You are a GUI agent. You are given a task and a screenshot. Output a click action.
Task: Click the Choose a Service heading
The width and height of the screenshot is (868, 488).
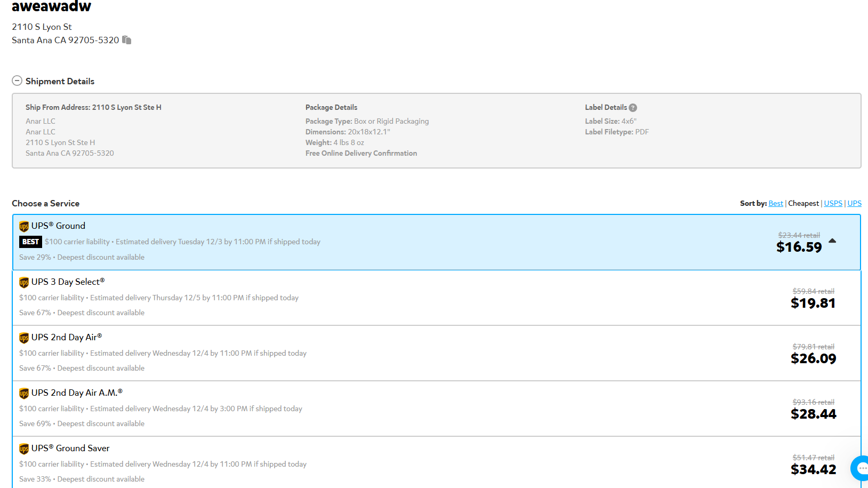pyautogui.click(x=45, y=203)
